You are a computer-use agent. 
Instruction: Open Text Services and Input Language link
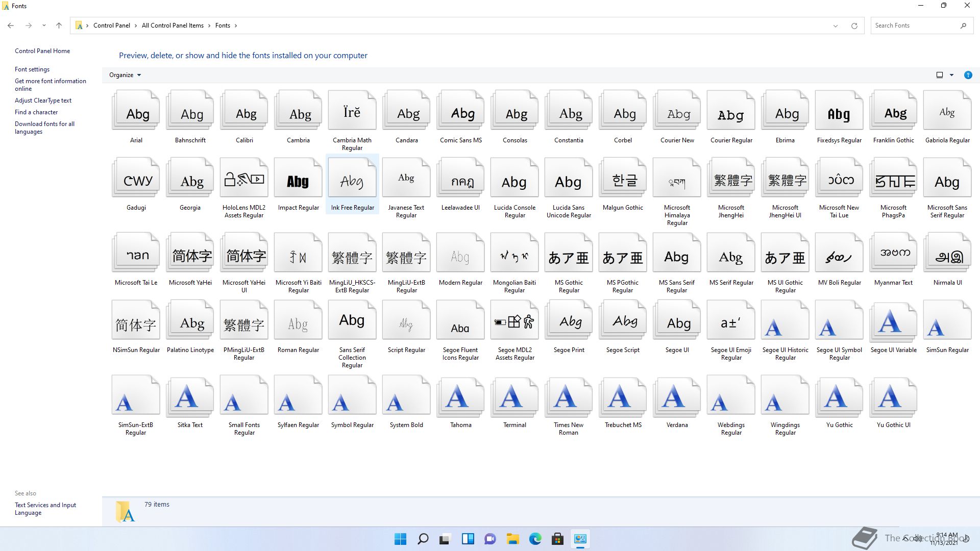[45, 509]
